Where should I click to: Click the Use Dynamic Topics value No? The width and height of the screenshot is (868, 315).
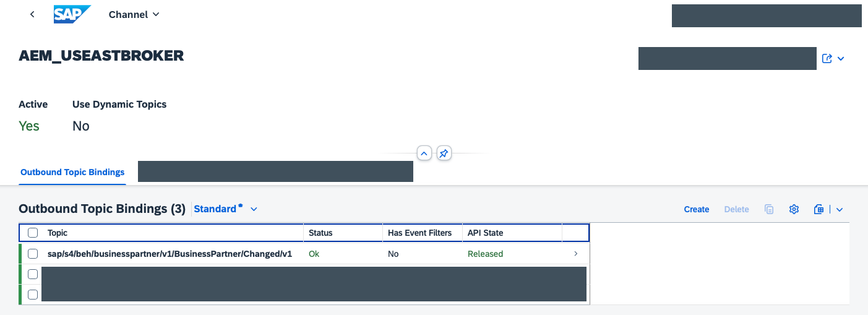81,126
